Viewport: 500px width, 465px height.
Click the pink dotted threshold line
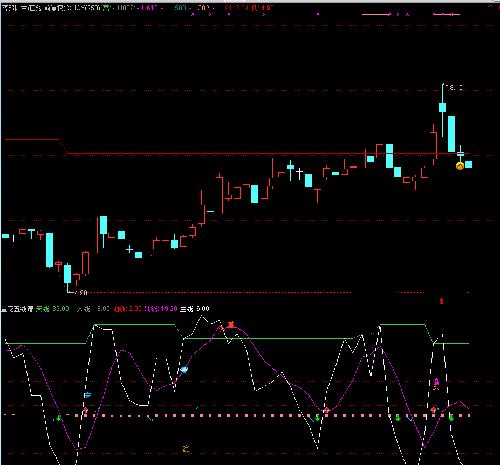272,416
